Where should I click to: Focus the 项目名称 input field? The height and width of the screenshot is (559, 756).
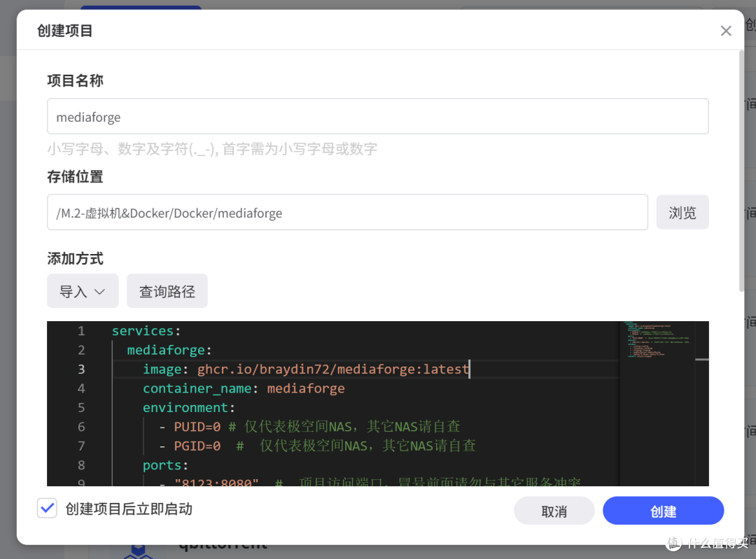[377, 117]
